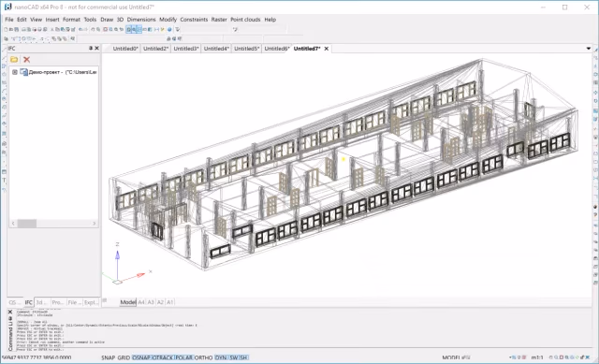Open the Dimensions menu
The width and height of the screenshot is (599, 364).
141,20
